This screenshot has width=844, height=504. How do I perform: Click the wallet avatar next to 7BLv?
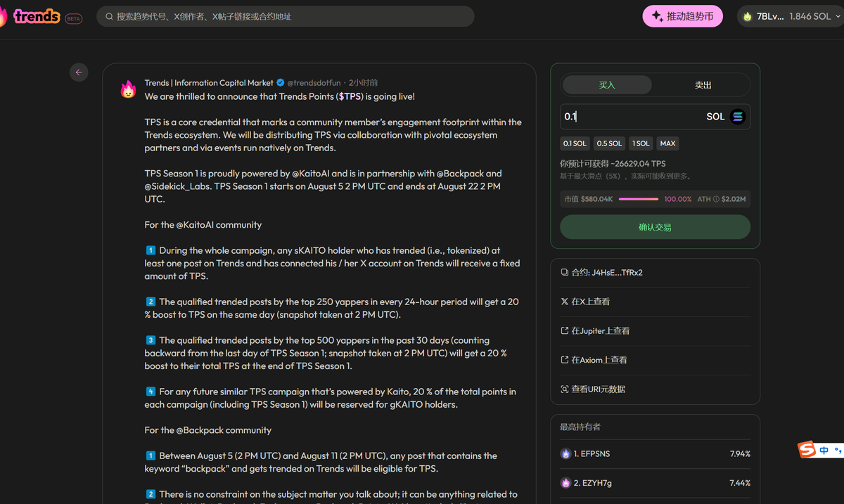[x=748, y=16]
